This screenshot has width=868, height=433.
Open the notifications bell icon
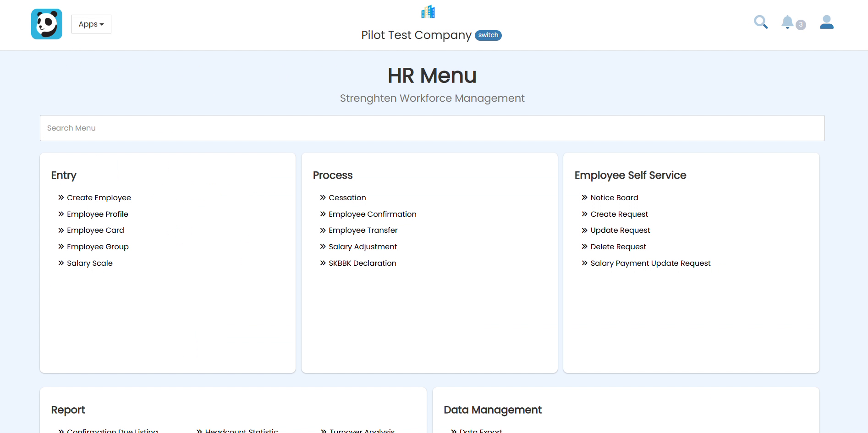tap(787, 22)
